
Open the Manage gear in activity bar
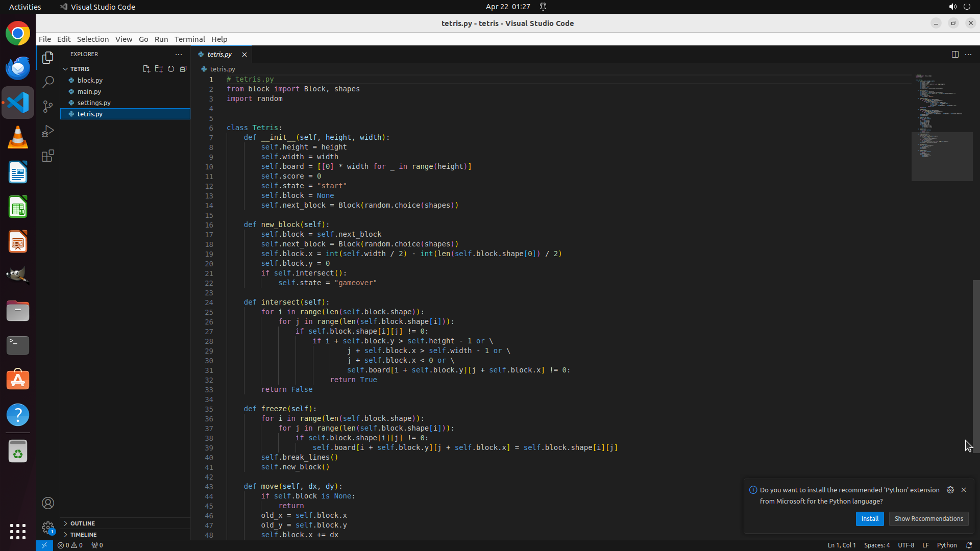tap(48, 527)
